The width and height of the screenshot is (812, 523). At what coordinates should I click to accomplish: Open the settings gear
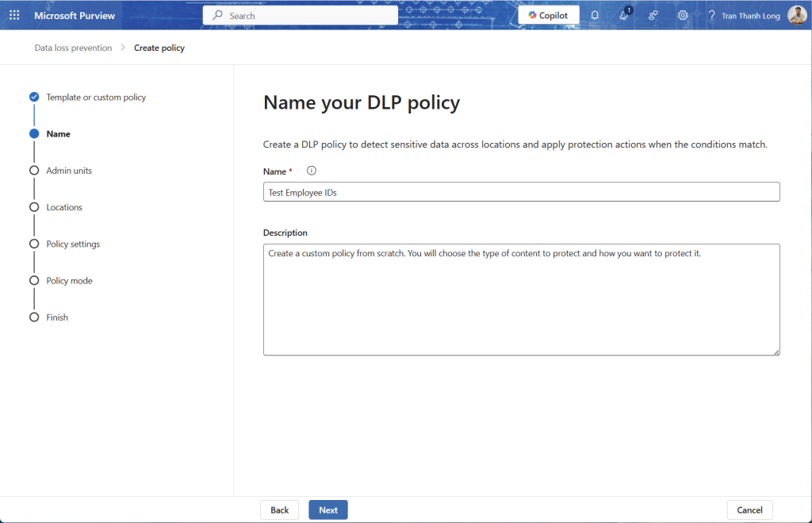click(683, 16)
